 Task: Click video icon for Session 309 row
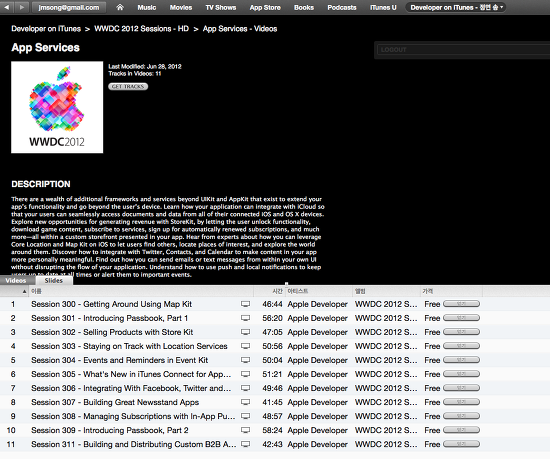[x=246, y=430]
